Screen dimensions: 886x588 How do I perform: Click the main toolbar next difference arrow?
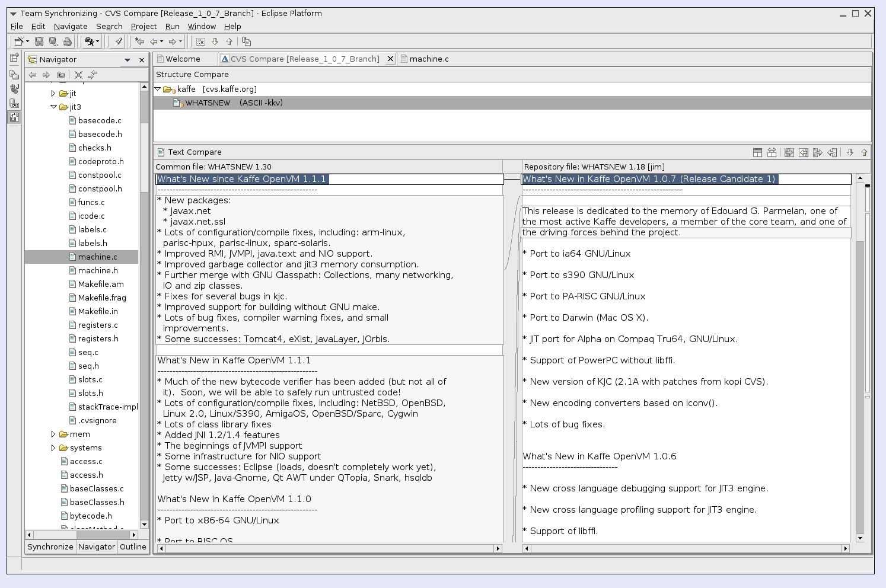[215, 41]
